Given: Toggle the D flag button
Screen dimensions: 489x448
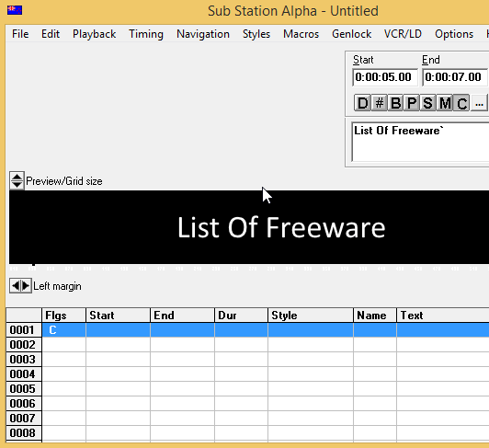Looking at the screenshot, I should [x=362, y=103].
